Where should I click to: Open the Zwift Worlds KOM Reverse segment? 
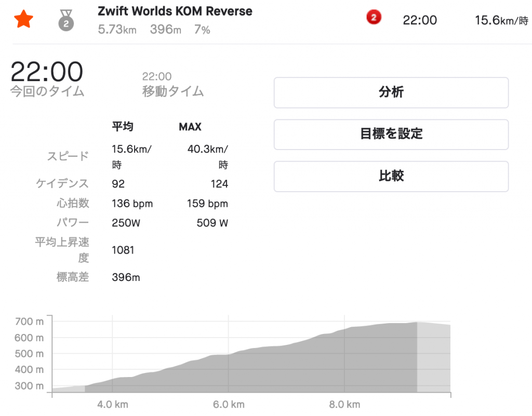click(x=175, y=11)
